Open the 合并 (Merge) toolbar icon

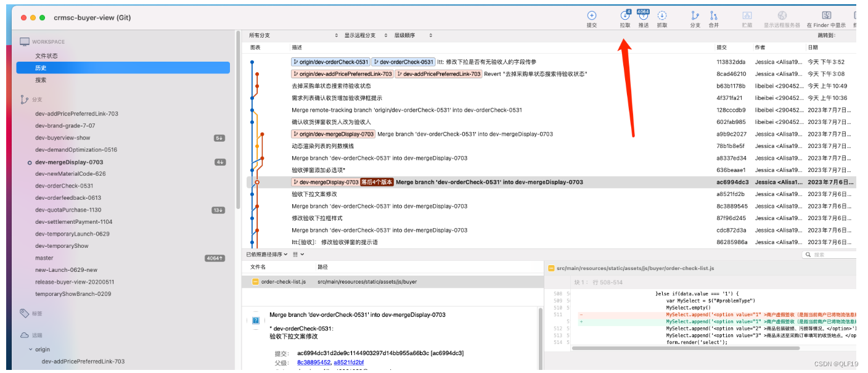pos(714,16)
